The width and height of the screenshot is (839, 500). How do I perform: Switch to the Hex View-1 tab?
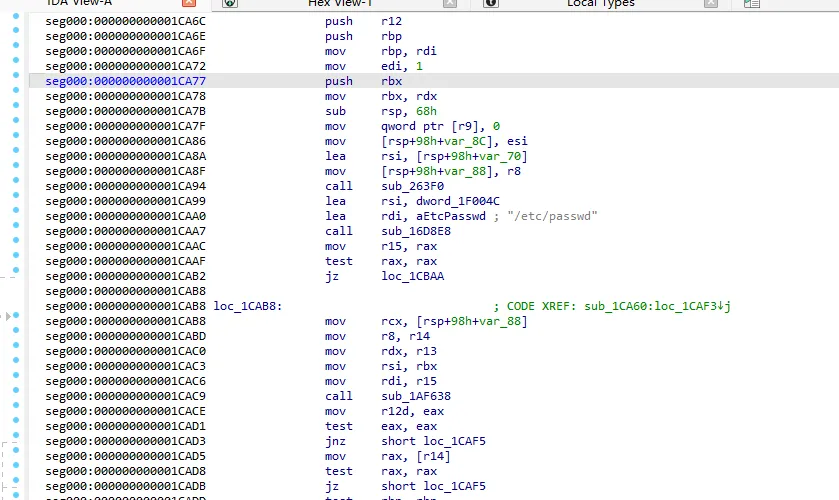[x=340, y=3]
